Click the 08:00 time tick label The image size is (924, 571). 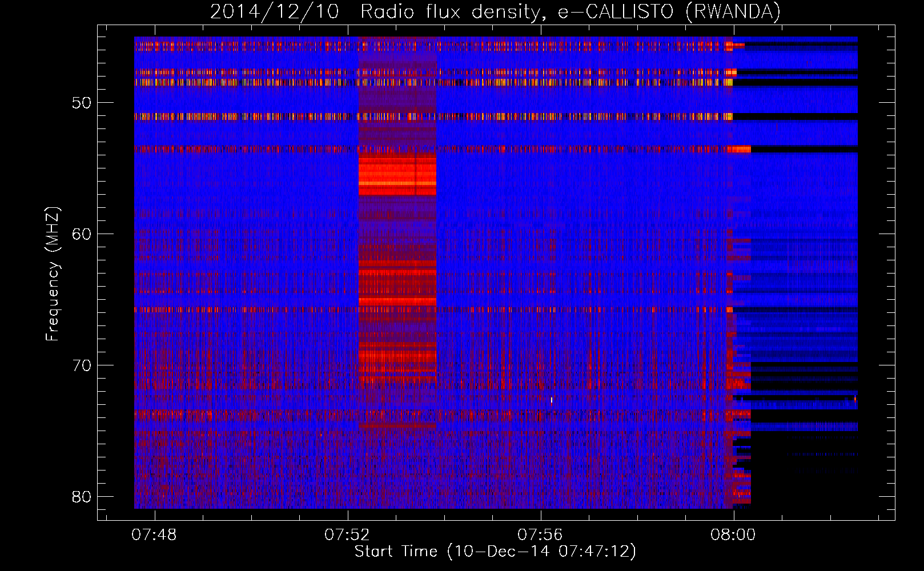pyautogui.click(x=733, y=534)
